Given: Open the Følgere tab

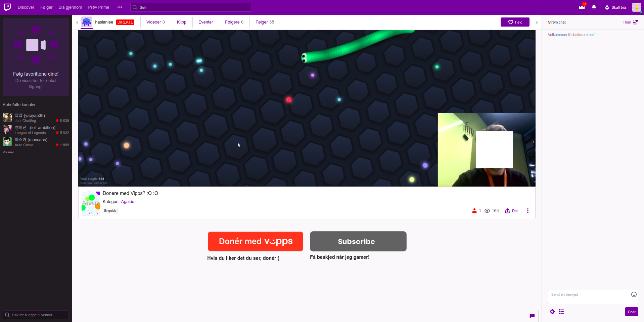Looking at the screenshot, I should coord(234,22).
